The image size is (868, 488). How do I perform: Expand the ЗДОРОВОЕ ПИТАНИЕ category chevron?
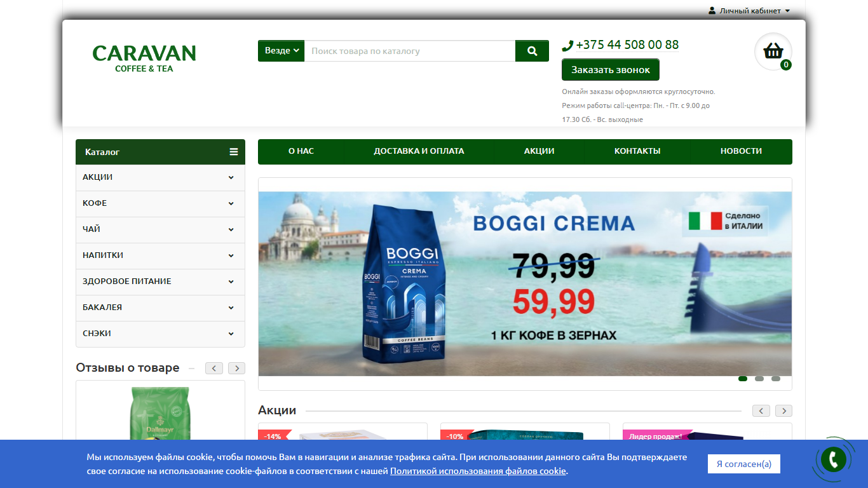point(231,282)
